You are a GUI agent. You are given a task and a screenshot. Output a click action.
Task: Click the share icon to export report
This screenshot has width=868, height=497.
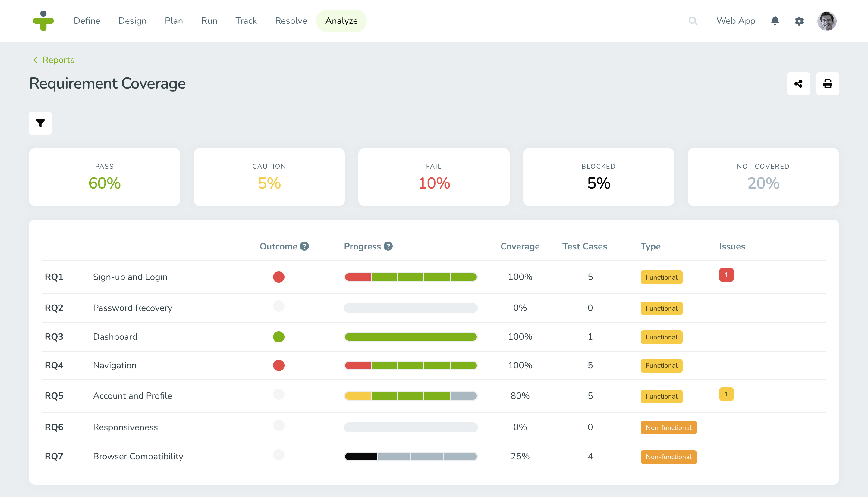799,83
